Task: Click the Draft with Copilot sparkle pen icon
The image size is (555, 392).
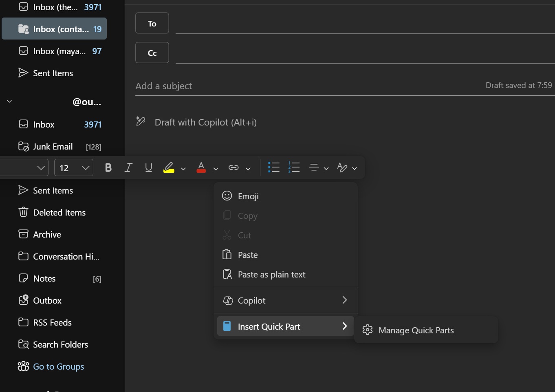Action: (x=141, y=121)
